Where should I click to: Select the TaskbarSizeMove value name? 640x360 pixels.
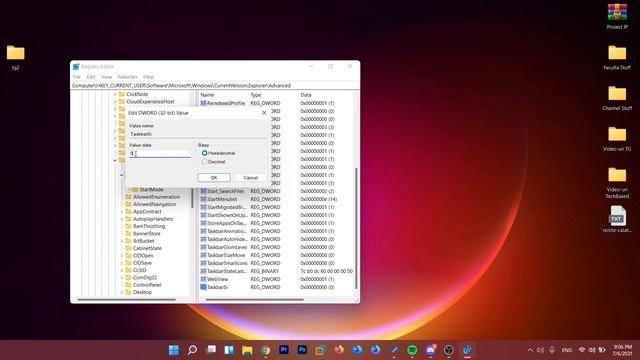tap(226, 255)
